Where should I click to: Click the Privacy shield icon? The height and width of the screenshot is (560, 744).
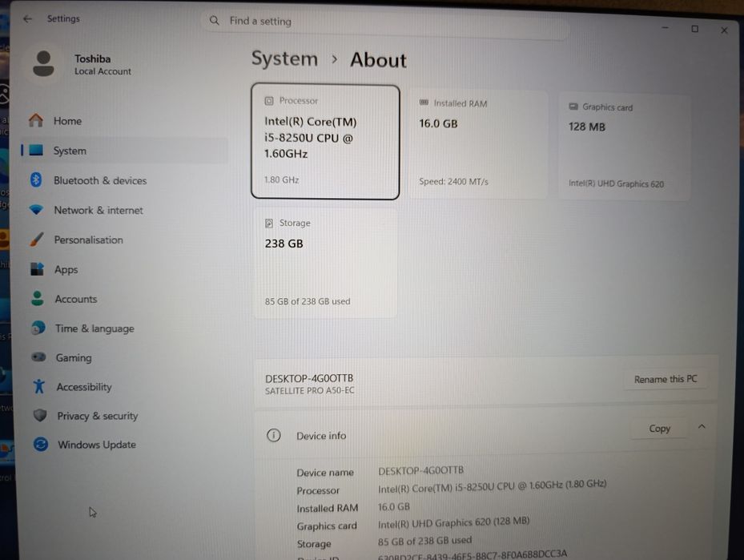point(40,415)
